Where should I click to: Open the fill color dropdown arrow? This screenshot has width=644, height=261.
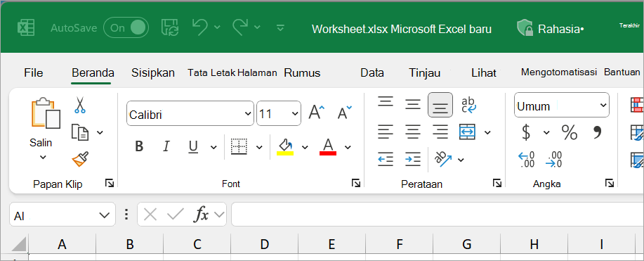305,147
